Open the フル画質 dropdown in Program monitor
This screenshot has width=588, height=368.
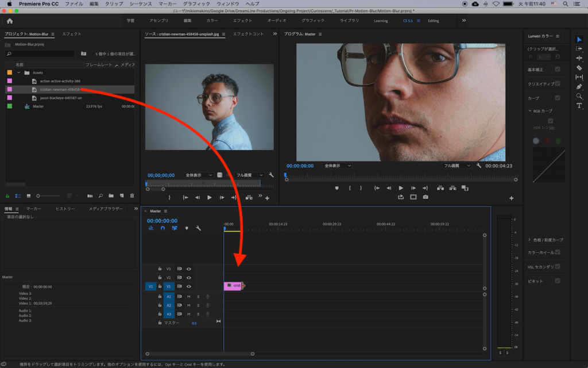pyautogui.click(x=457, y=166)
